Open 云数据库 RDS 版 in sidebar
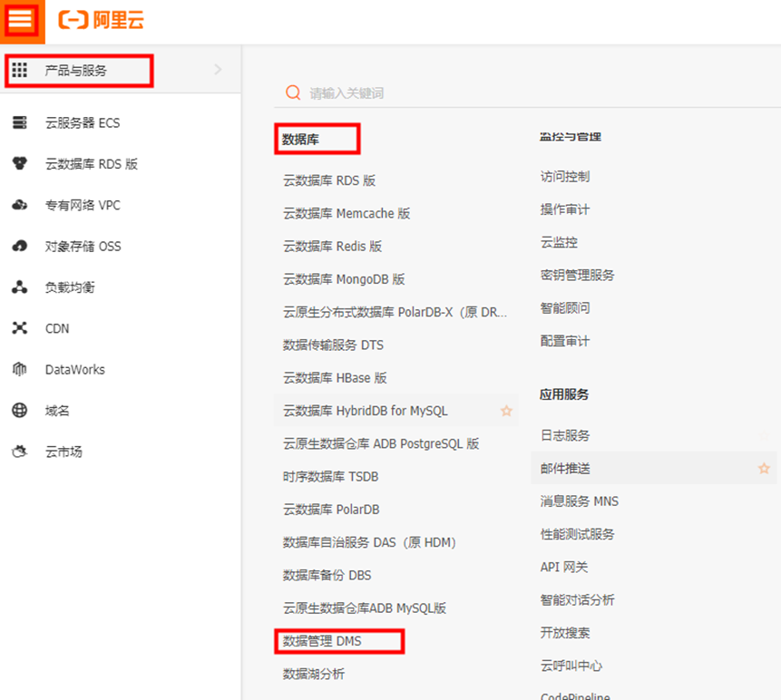The image size is (781, 700). point(91,164)
